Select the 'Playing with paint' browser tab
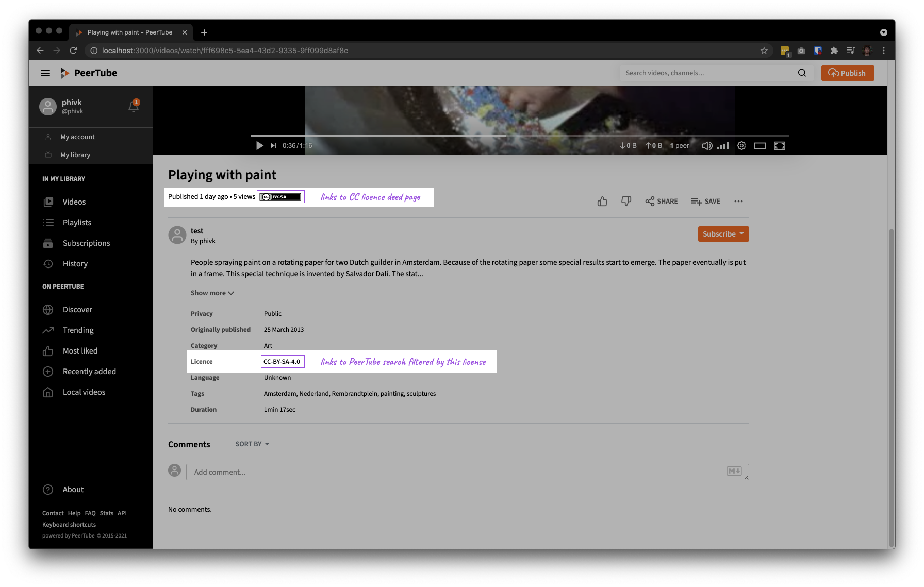This screenshot has width=924, height=587. tap(129, 32)
